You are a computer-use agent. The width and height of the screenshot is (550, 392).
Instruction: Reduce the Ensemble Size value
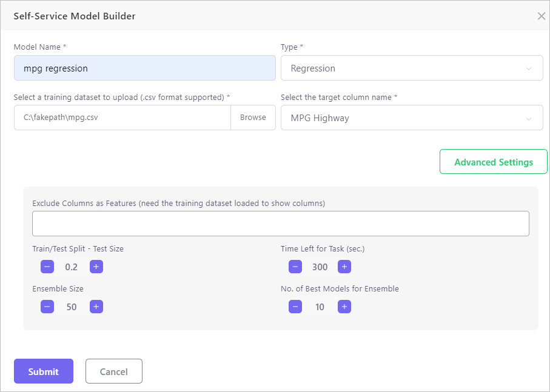pyautogui.click(x=47, y=307)
